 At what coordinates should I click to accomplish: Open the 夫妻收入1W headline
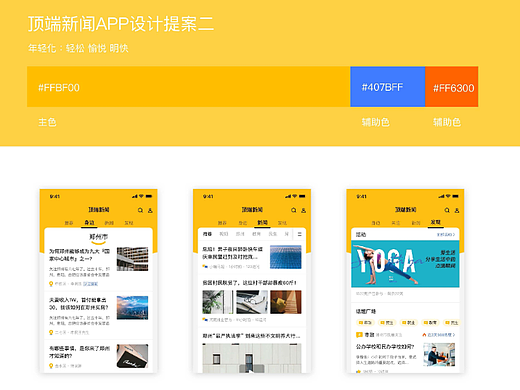79,303
